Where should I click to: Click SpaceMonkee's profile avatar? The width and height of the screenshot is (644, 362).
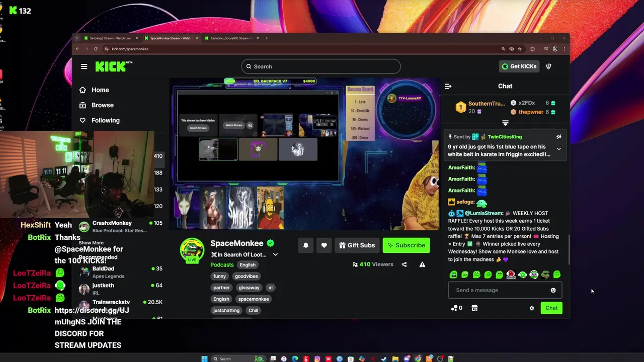(x=192, y=250)
